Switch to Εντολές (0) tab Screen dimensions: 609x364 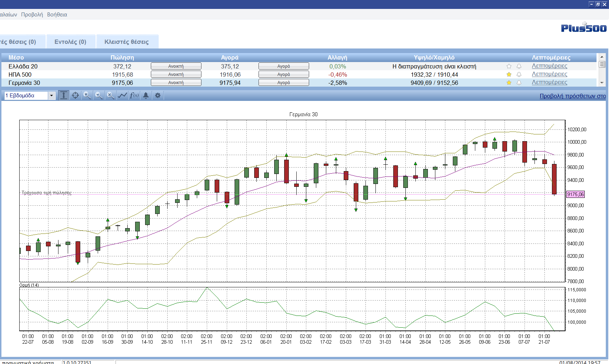[x=71, y=42]
